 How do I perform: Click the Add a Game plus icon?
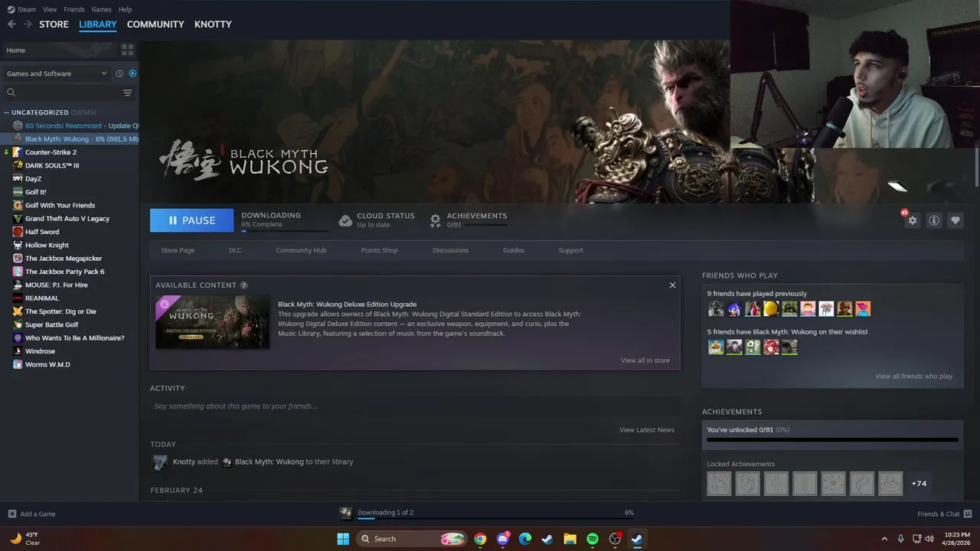11,514
